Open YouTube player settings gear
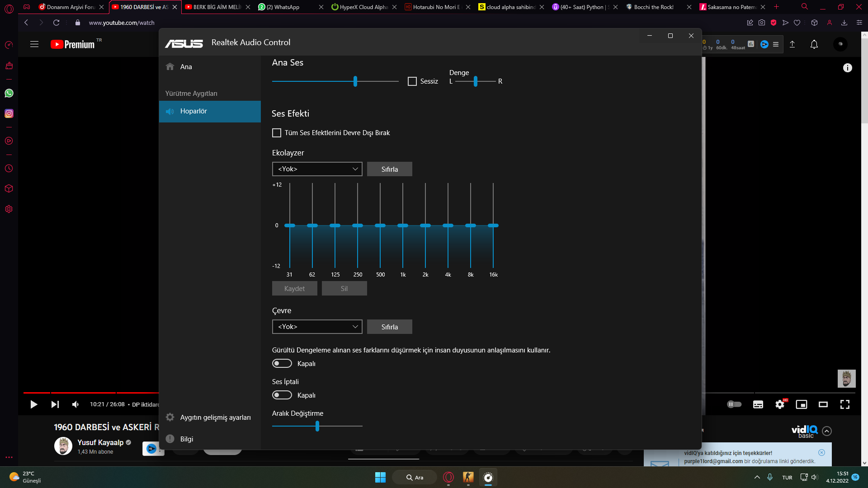868x488 pixels. 780,404
